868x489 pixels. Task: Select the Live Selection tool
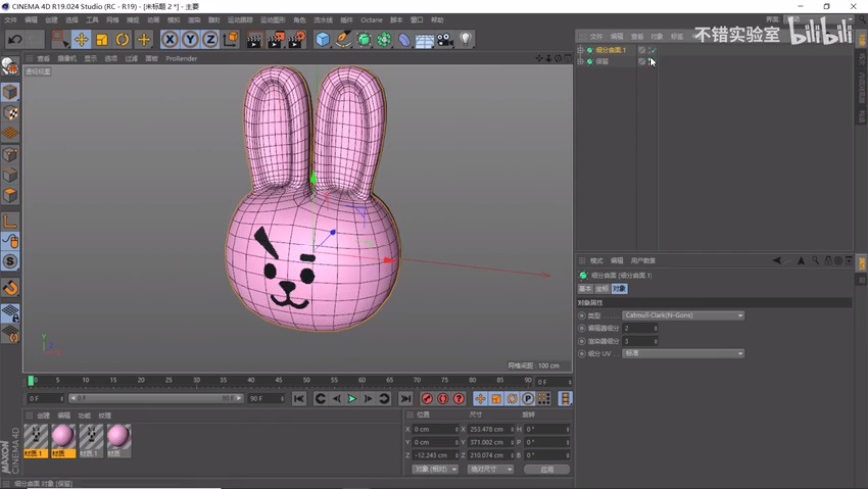coord(59,39)
